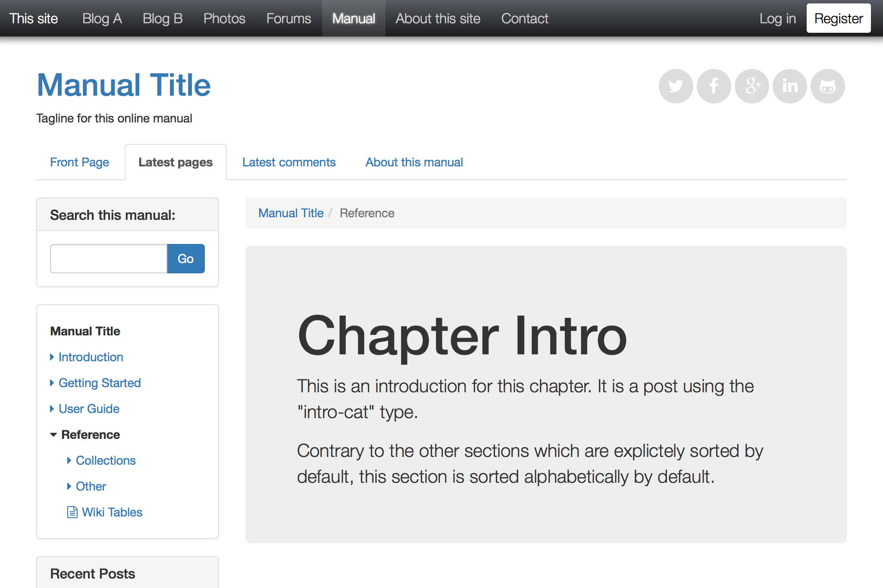This screenshot has width=883, height=588.
Task: Click the Log in link
Action: pos(778,19)
